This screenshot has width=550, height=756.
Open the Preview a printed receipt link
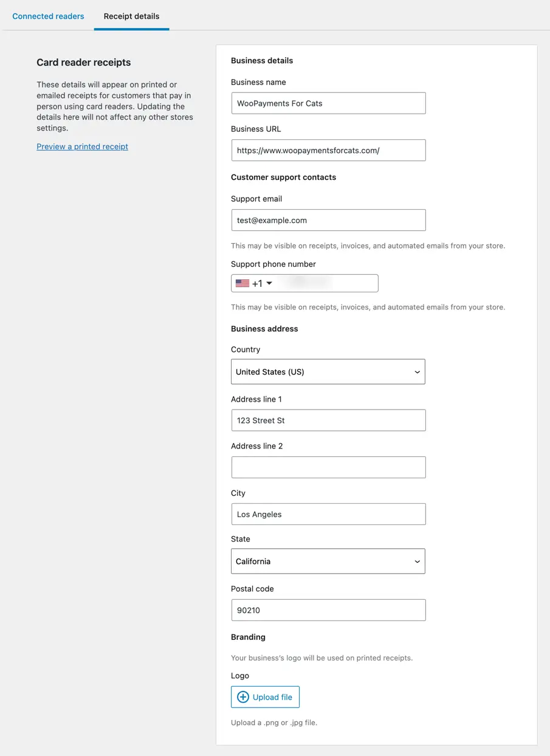point(82,146)
